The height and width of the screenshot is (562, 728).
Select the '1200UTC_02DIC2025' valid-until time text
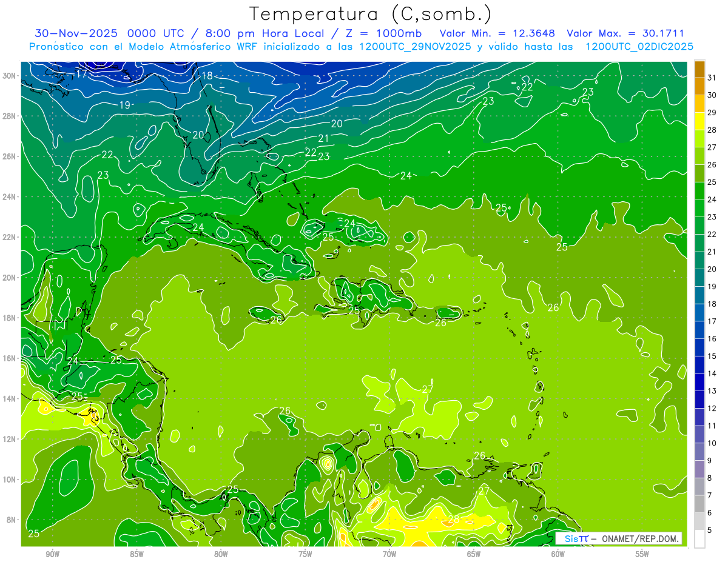point(639,47)
